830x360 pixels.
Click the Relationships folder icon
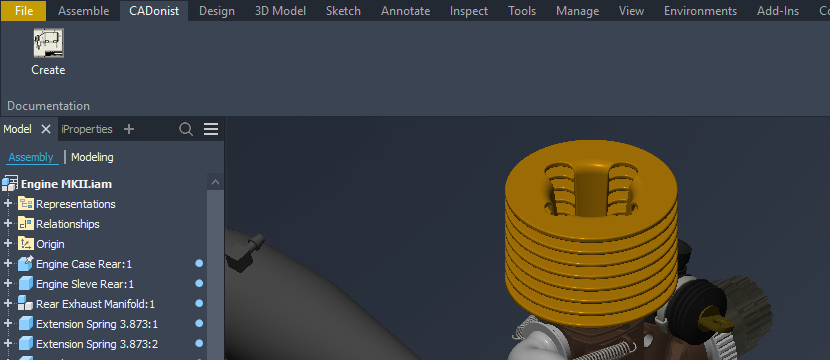[x=25, y=224]
